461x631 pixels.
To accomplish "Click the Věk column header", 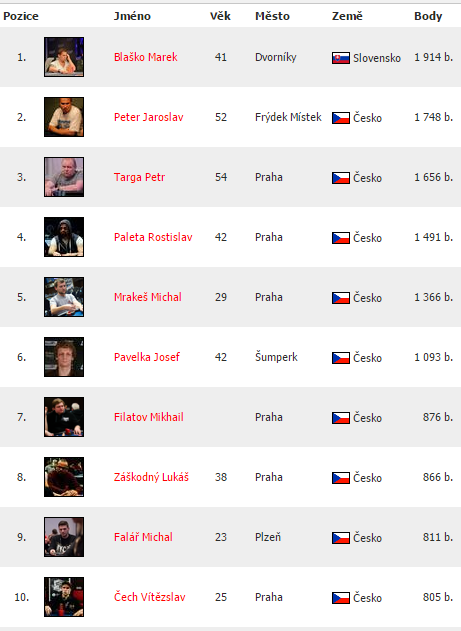I will click(220, 16).
